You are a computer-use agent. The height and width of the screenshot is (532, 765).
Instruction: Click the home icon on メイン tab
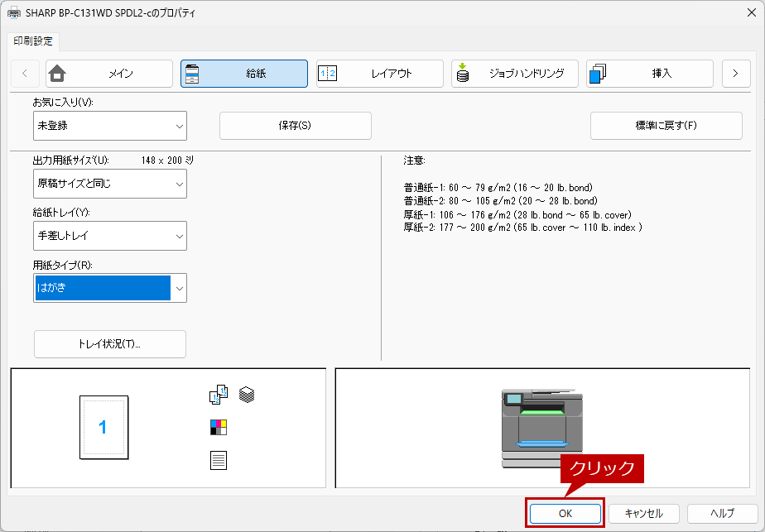pos(56,74)
